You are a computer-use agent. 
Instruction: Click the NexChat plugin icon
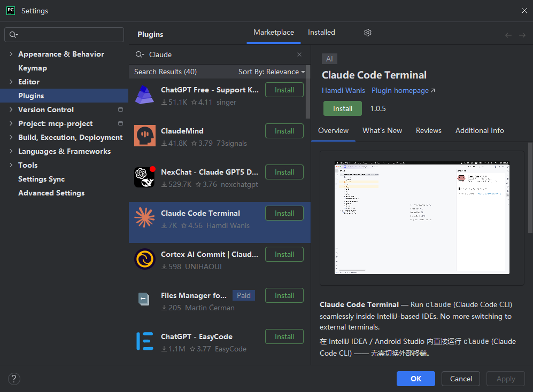click(x=144, y=177)
